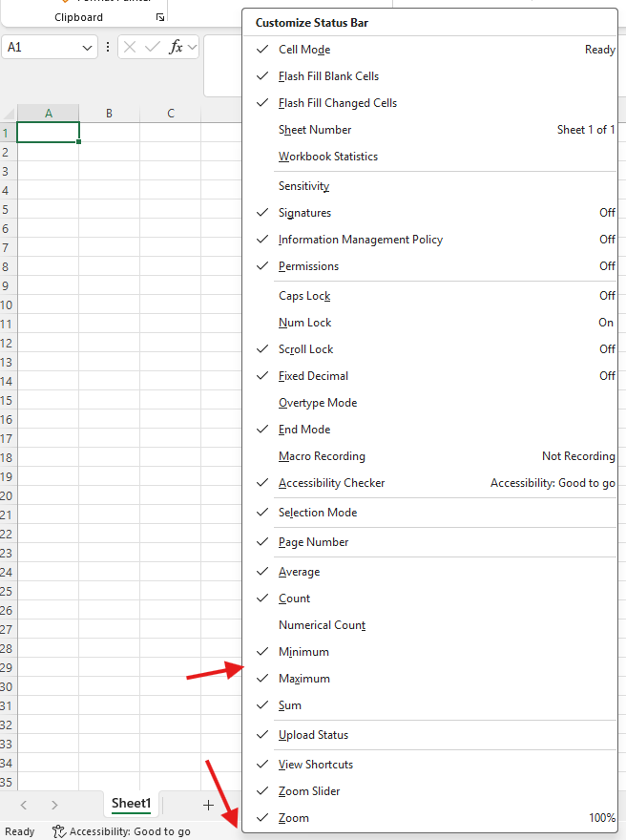Select row 10 header

(x=8, y=304)
